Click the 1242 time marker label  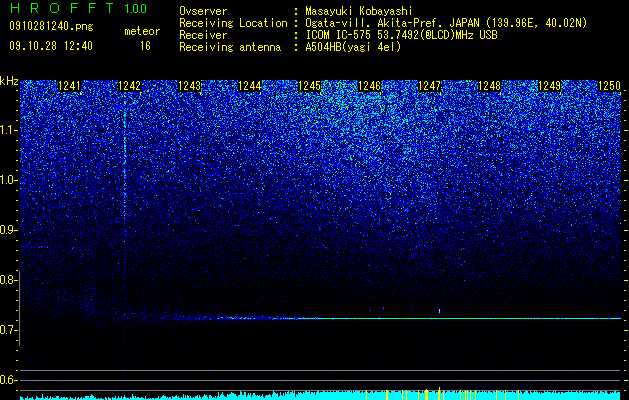pyautogui.click(x=130, y=86)
